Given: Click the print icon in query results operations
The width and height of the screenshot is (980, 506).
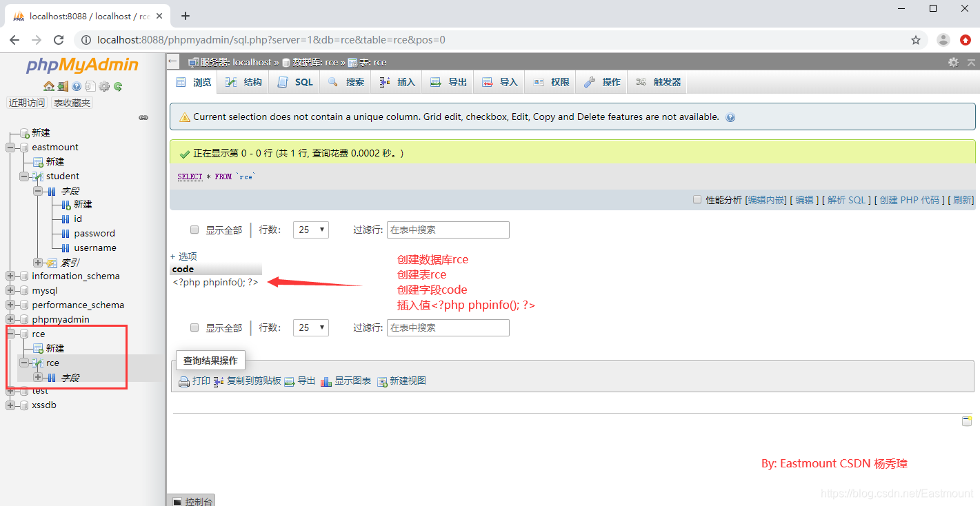Looking at the screenshot, I should pos(184,381).
